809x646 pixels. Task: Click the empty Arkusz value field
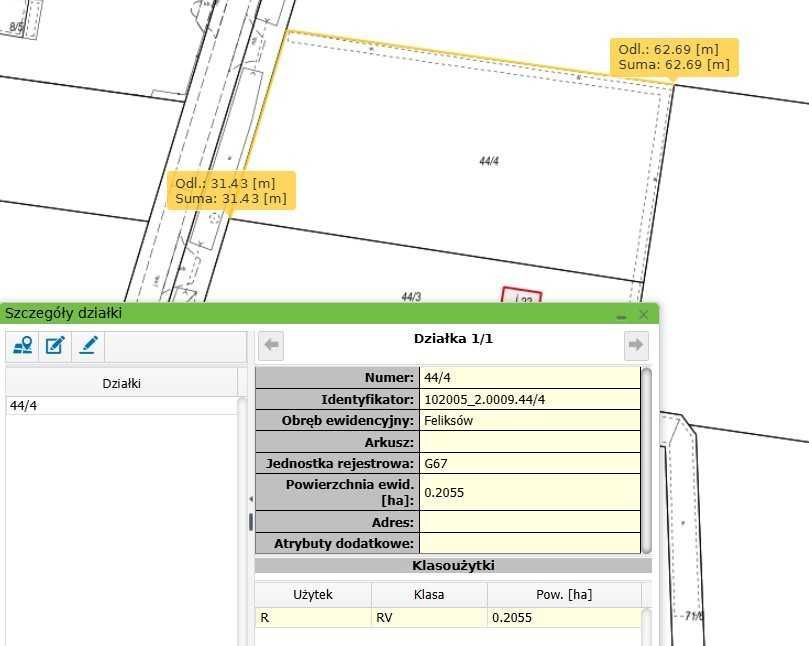tap(530, 442)
